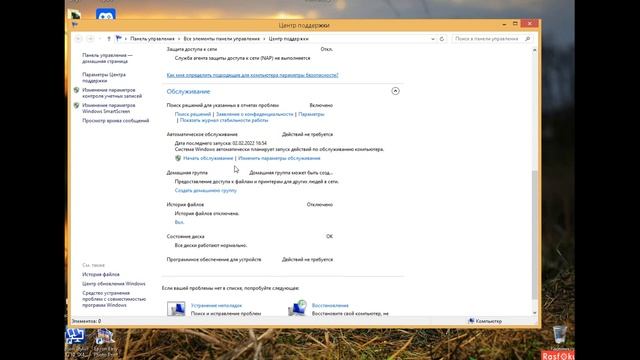The width and height of the screenshot is (640, 360).
Task: Open Изменение параметров Windows SmartScreen
Action: 109,108
